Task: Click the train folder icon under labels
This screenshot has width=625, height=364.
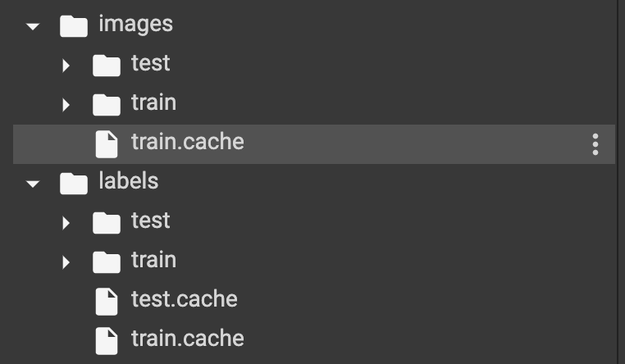Action: coord(107,262)
